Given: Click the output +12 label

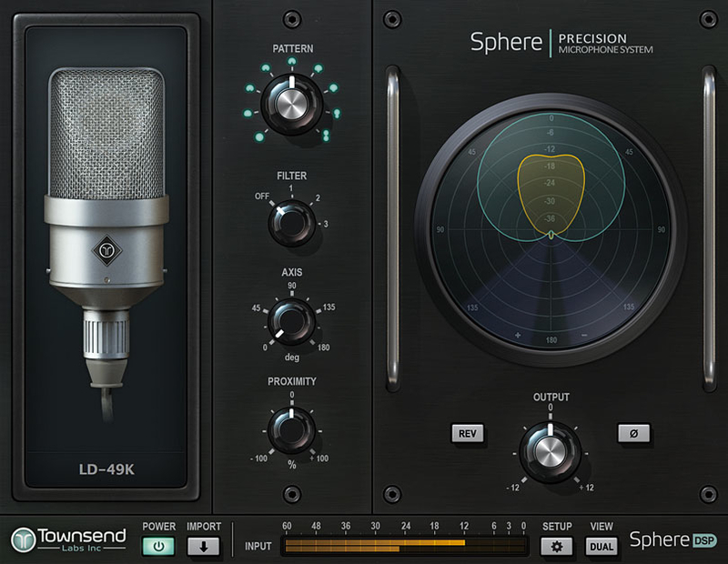Looking at the screenshot, I should 586,488.
